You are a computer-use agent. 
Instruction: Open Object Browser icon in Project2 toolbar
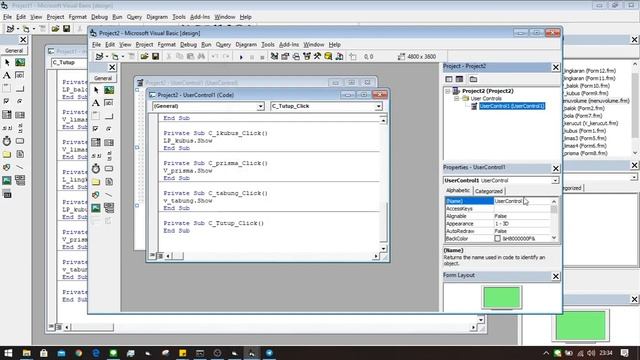click(x=307, y=56)
